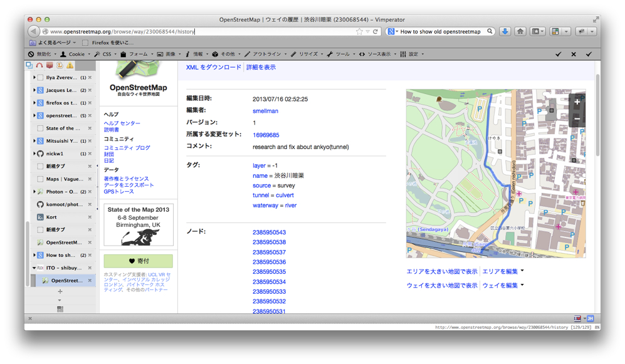
Task: Expand the Photon - O... tab group
Action: 34,192
